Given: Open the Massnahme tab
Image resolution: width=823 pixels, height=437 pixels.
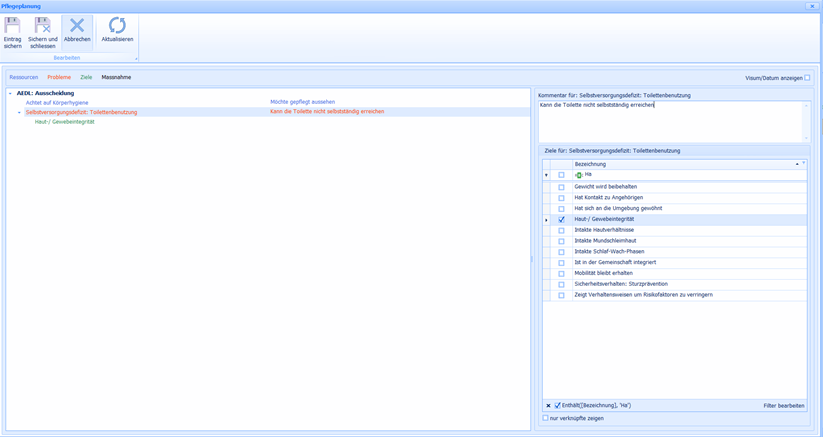Looking at the screenshot, I should point(116,77).
